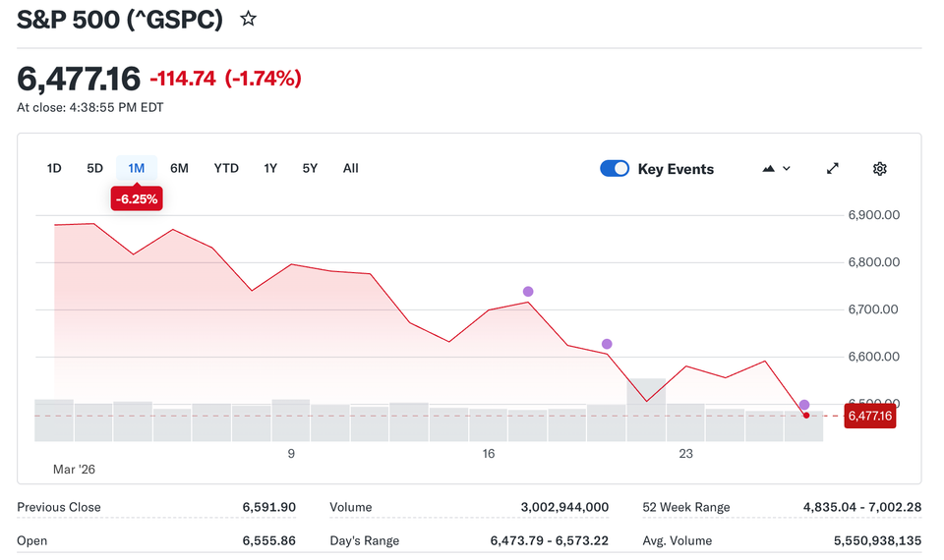The height and width of the screenshot is (560, 944).
Task: Select the 6M time range
Action: click(179, 168)
